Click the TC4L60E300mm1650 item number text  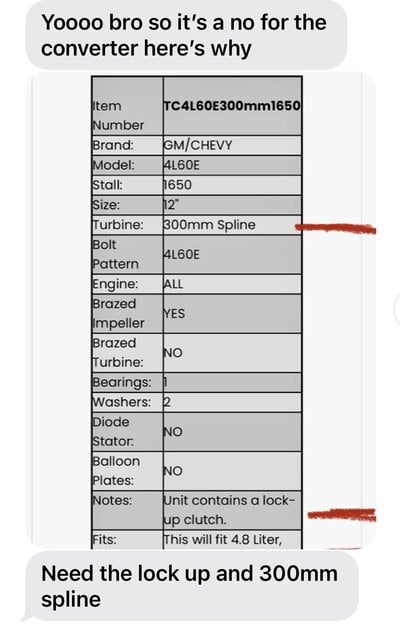coord(232,106)
